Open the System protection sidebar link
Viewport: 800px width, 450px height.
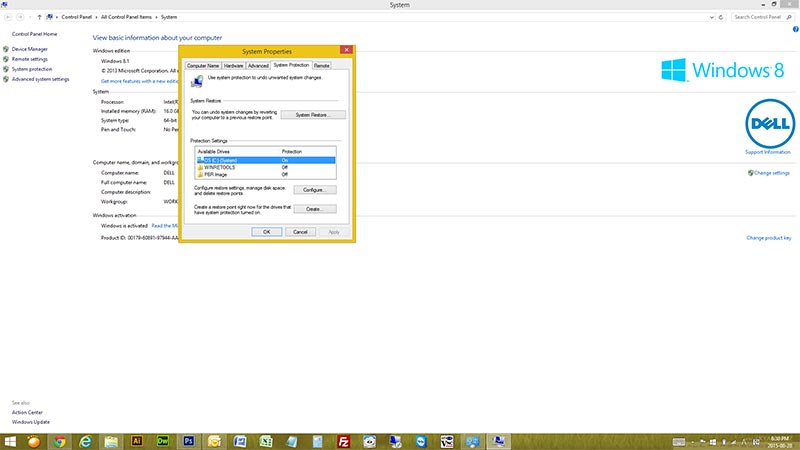(32, 69)
